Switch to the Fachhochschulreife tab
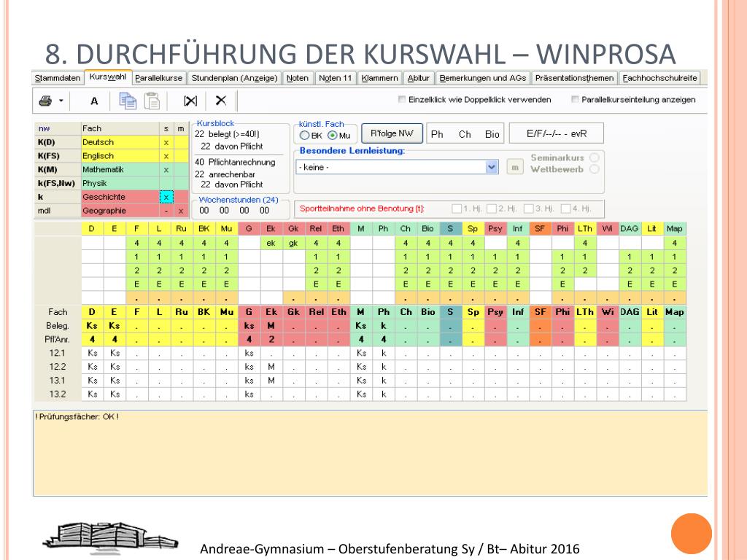This screenshot has height=560, width=747. click(x=659, y=78)
